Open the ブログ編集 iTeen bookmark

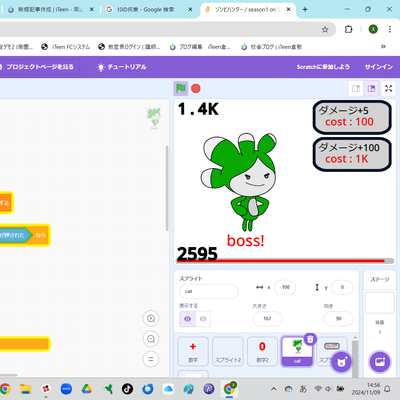200,47
